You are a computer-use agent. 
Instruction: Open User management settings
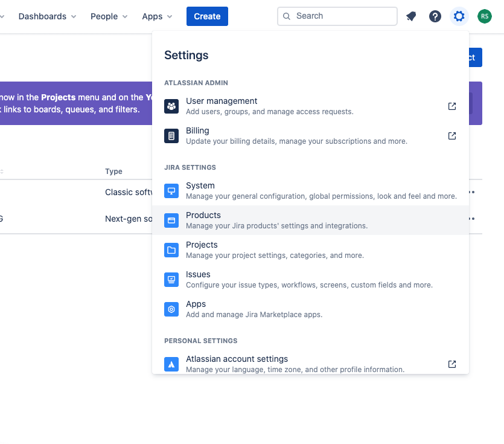[x=310, y=106]
